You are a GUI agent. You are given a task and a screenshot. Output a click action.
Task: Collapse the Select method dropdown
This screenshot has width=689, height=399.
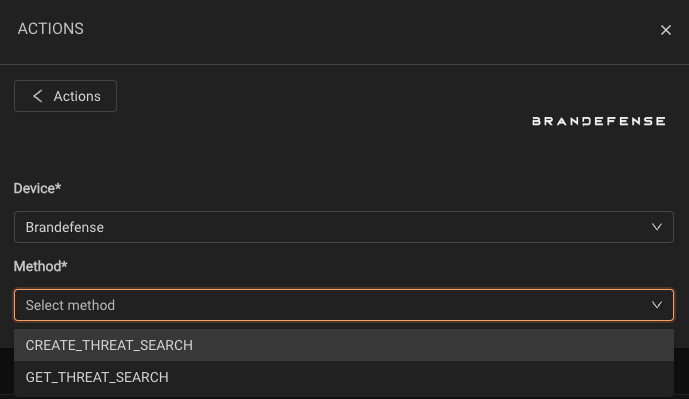[x=344, y=305]
